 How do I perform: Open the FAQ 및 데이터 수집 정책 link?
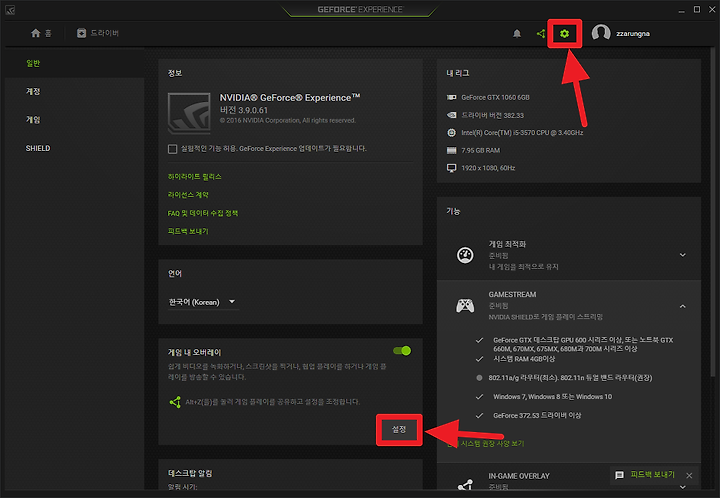coord(202,213)
